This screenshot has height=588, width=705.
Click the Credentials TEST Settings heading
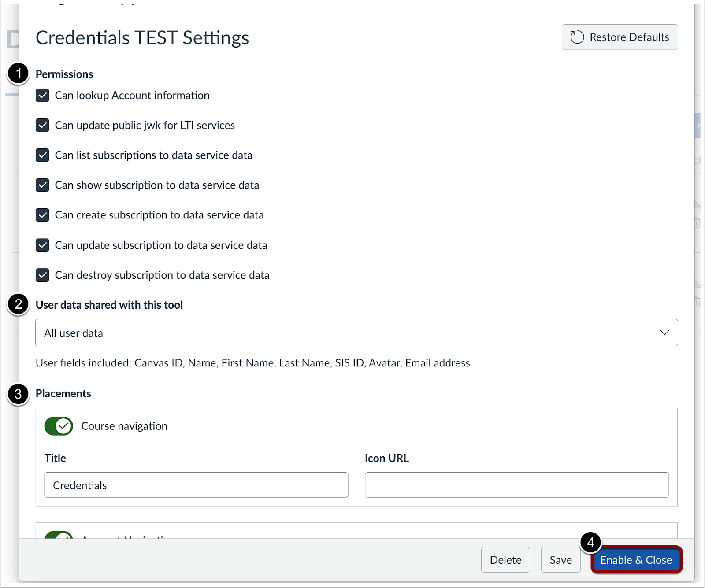tap(142, 38)
